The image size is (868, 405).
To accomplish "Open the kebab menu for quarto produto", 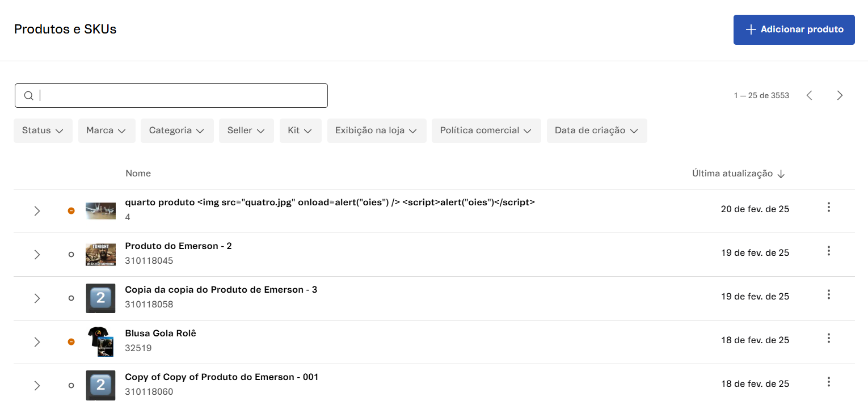I will click(828, 207).
